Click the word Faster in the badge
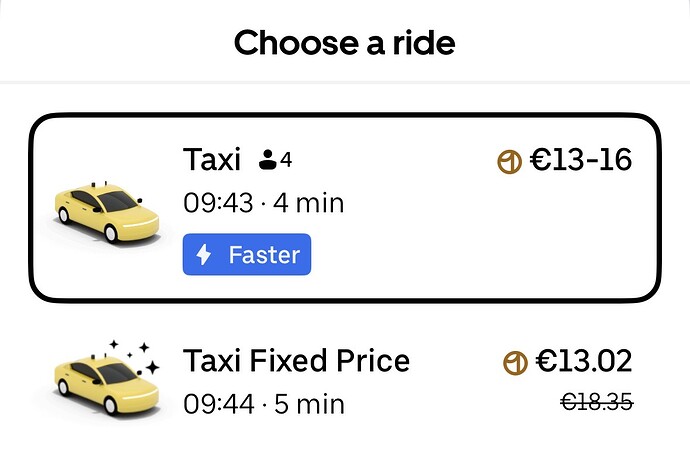 264,255
